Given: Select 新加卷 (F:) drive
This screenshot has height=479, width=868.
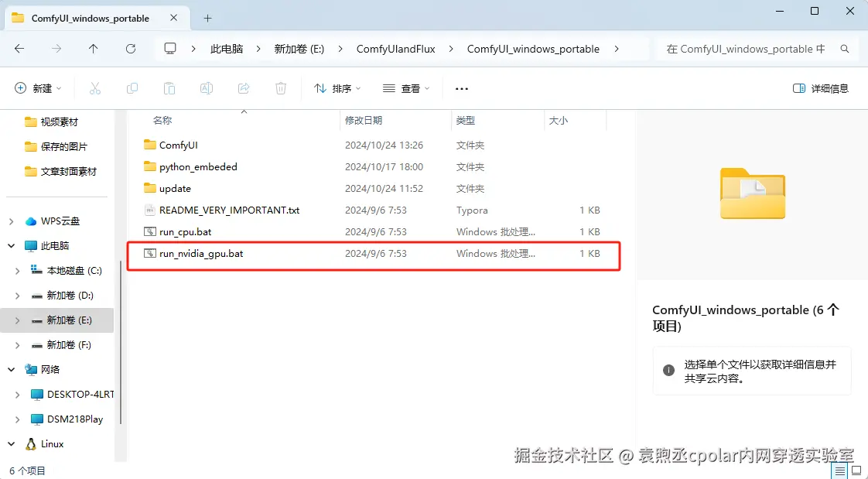Looking at the screenshot, I should [x=61, y=345].
